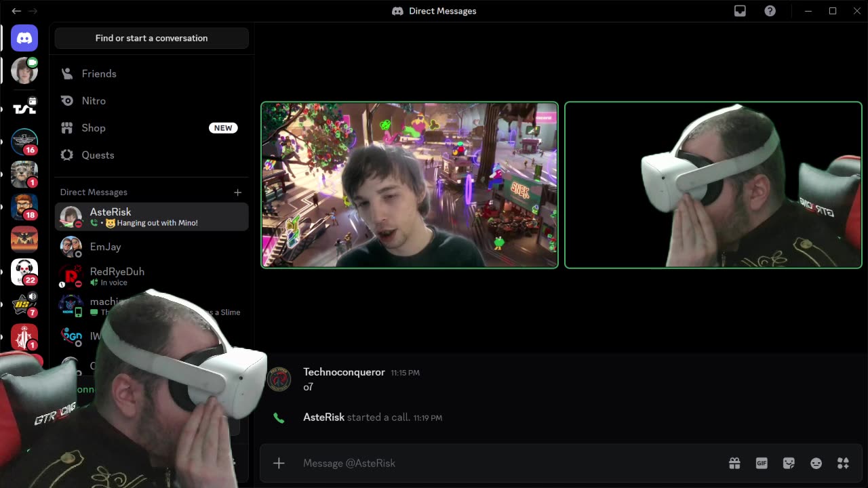Click the 'o7' message text
868x488 pixels.
308,387
